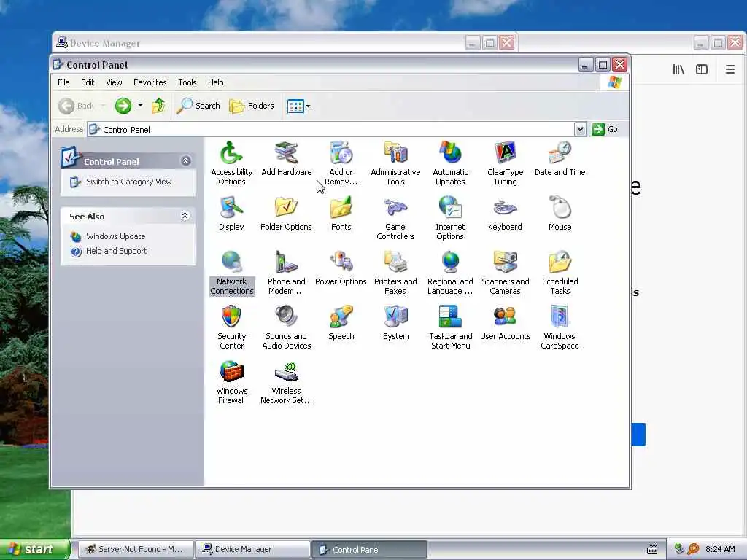Open Phone and Modem options icon
This screenshot has width=747, height=560.
click(x=286, y=273)
